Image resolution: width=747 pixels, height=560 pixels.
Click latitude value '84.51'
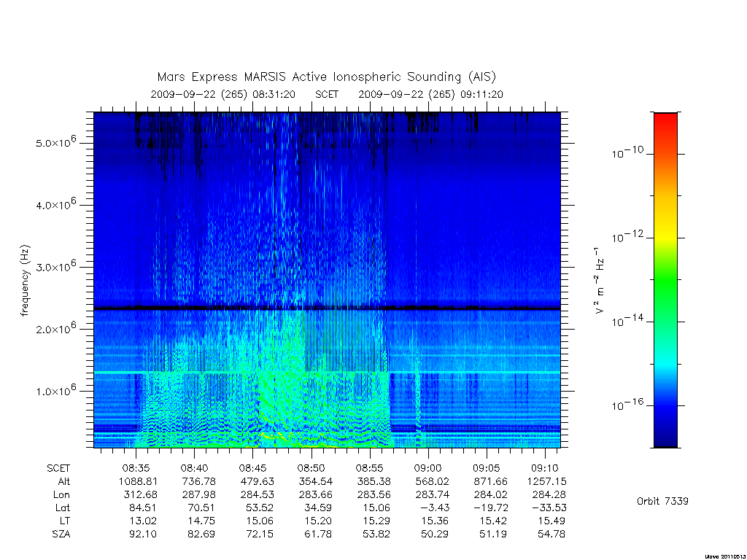click(x=142, y=507)
